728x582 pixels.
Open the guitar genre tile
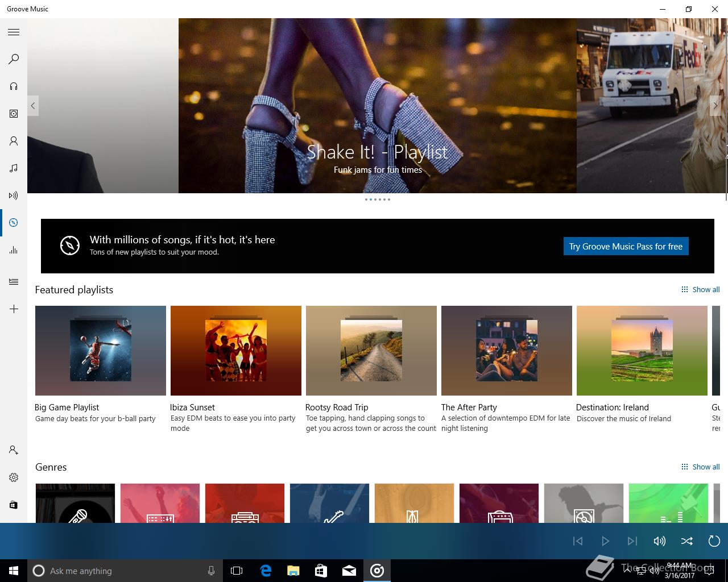click(x=329, y=503)
